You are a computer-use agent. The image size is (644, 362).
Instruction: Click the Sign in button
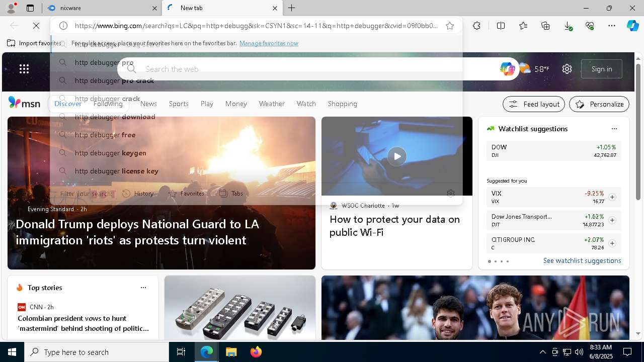pos(602,69)
